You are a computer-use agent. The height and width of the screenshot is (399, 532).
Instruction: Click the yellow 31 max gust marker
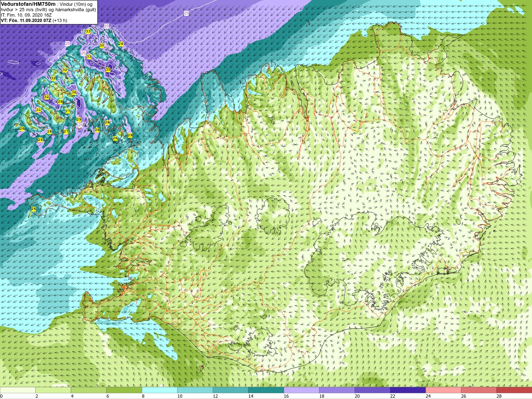click(38, 110)
